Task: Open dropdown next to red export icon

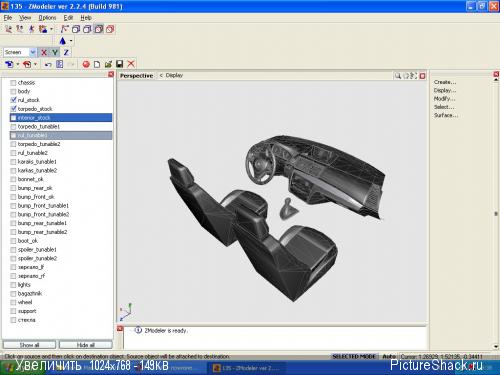Action: coord(35,64)
